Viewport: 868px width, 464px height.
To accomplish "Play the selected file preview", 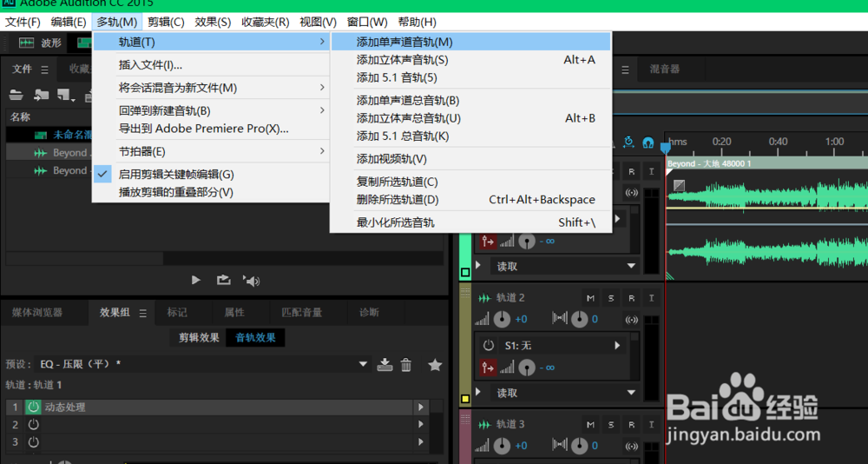I will pos(195,281).
